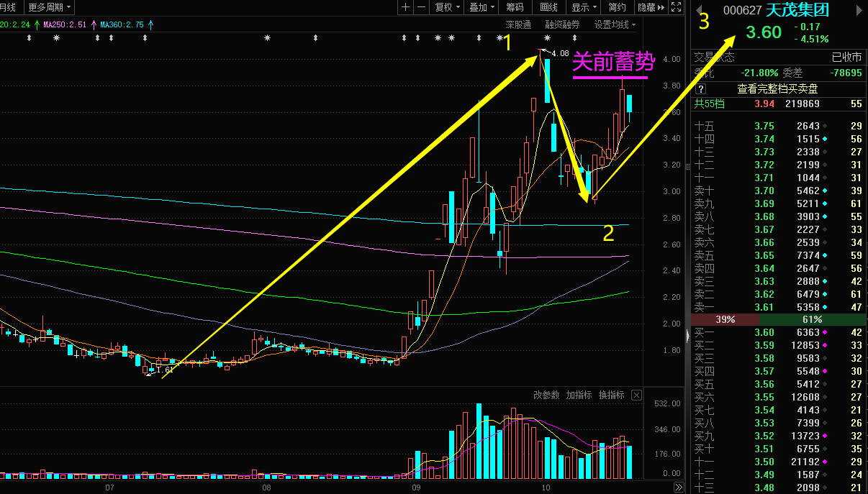Click the stock code 000627
The width and height of the screenshot is (868, 494).
click(x=742, y=11)
